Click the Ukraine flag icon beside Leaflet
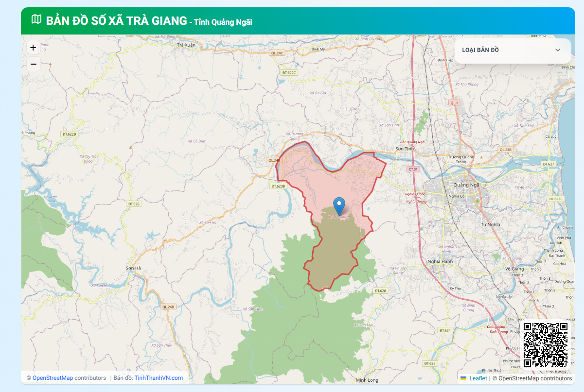 [464, 378]
